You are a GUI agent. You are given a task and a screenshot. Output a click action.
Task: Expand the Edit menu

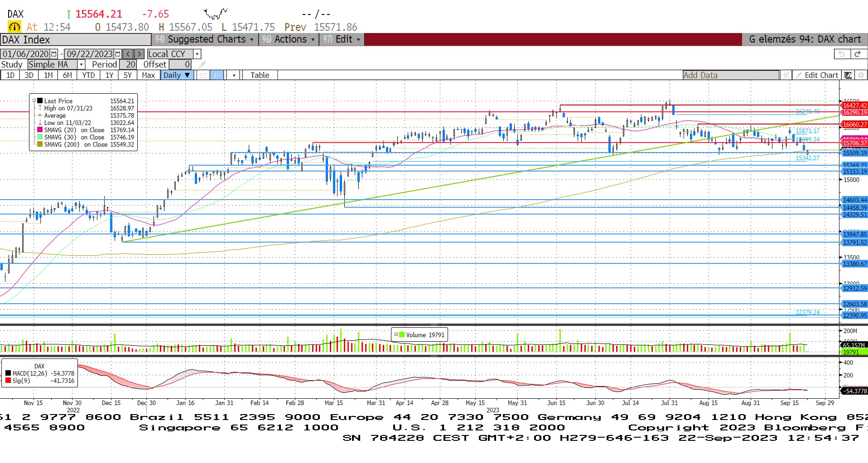(342, 39)
